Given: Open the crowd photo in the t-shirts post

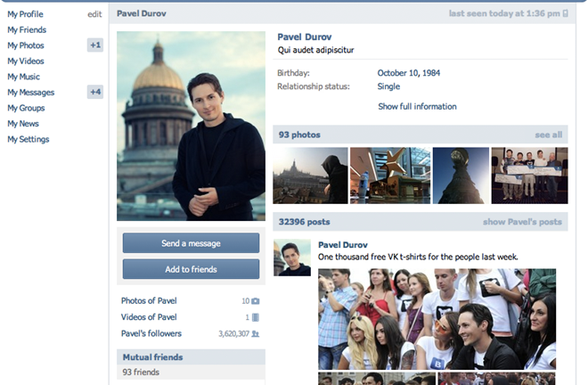Looking at the screenshot, I should coord(437,319).
